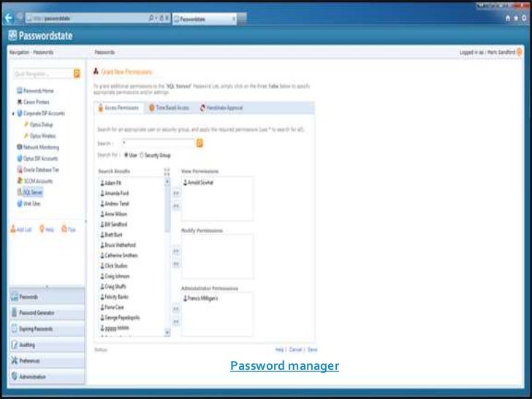Click the browser Favorites star icon
532x399 pixels.
[516, 18]
